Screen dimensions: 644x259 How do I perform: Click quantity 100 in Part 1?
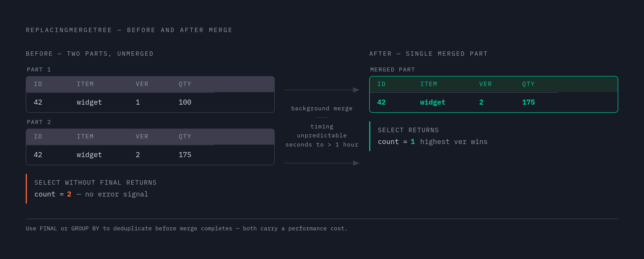click(185, 102)
